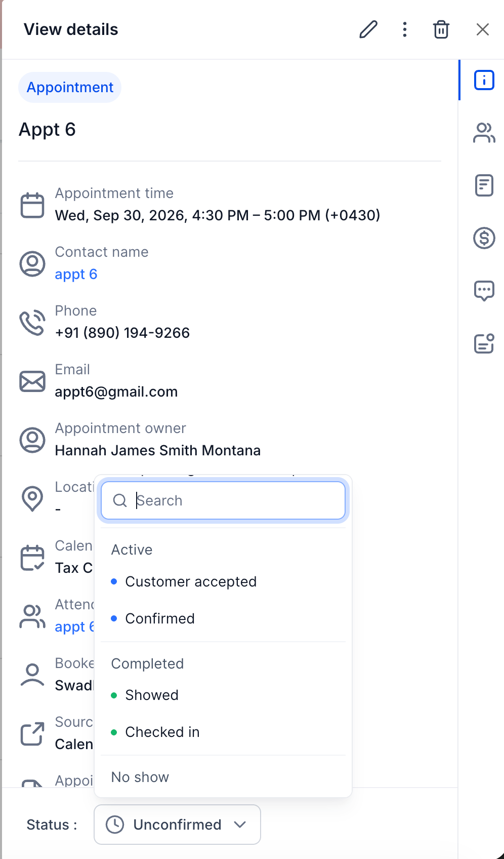Image resolution: width=504 pixels, height=859 pixels.
Task: Open the appt 6 contact link
Action: (x=76, y=274)
